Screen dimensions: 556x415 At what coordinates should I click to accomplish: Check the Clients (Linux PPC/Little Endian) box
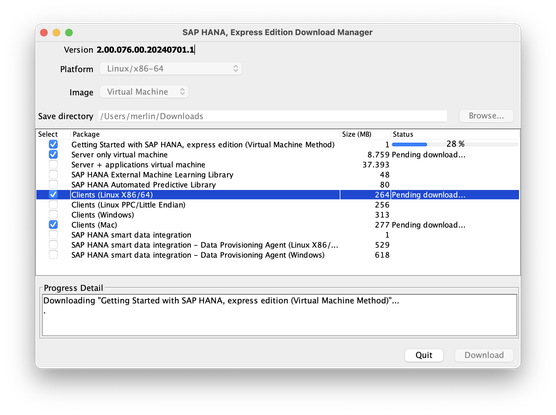53,205
